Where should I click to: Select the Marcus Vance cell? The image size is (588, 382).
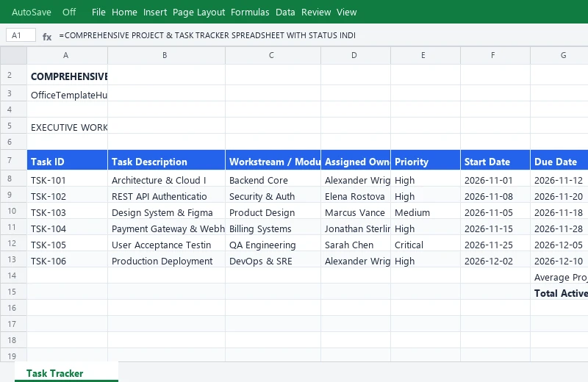(356, 211)
